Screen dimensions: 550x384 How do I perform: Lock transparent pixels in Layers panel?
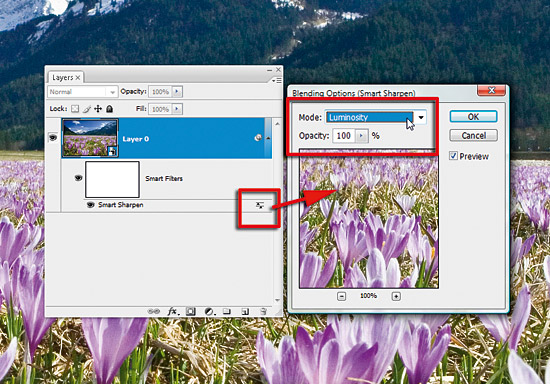click(75, 109)
